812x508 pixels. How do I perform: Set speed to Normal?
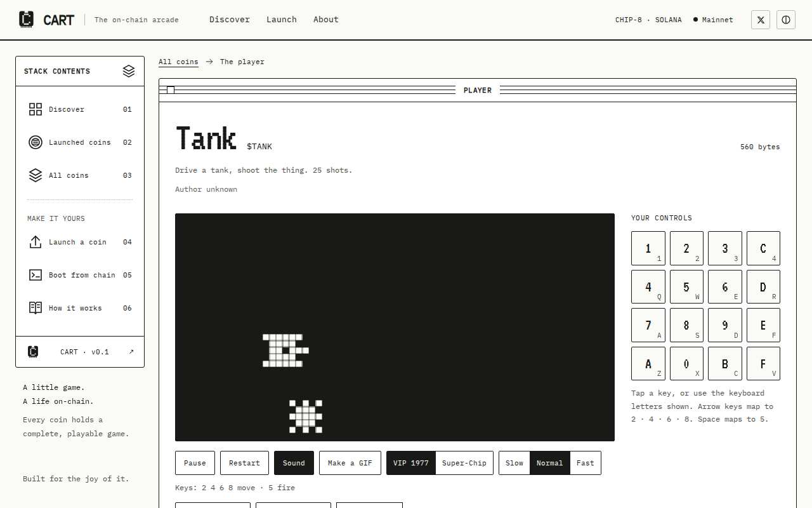pyautogui.click(x=550, y=463)
